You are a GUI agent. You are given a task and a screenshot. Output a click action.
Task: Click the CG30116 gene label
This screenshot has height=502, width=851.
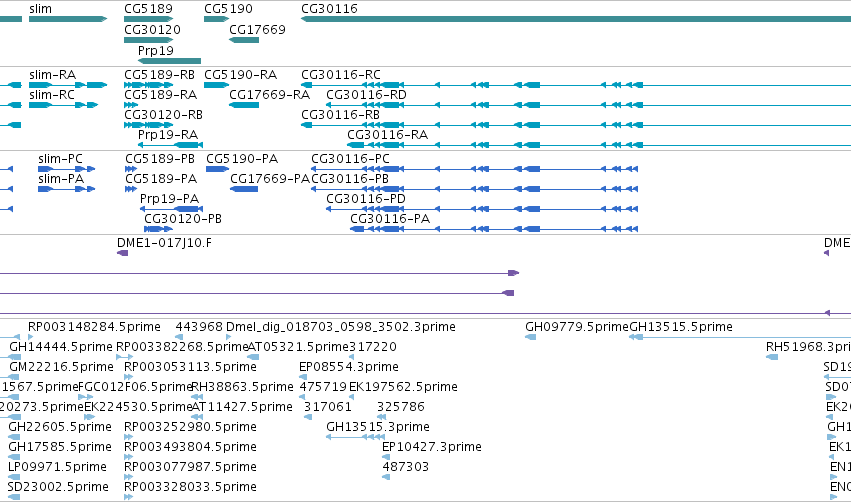click(329, 9)
